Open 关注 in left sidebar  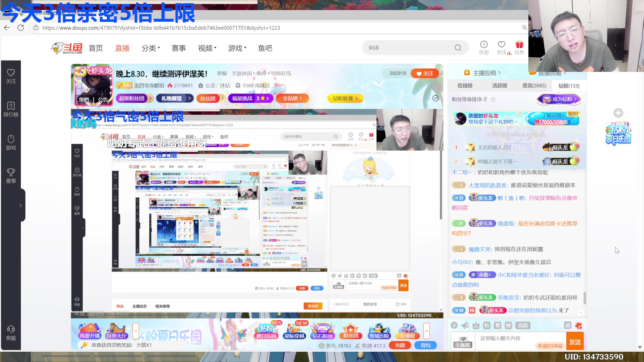11,76
